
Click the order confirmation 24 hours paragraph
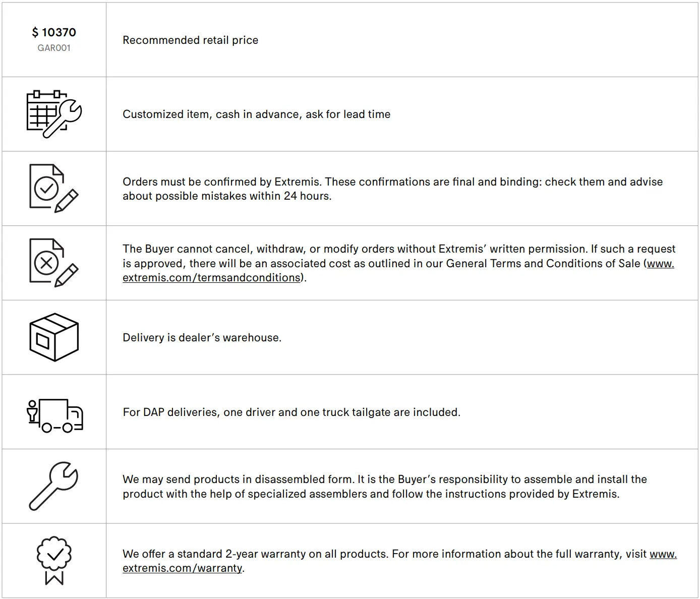392,189
